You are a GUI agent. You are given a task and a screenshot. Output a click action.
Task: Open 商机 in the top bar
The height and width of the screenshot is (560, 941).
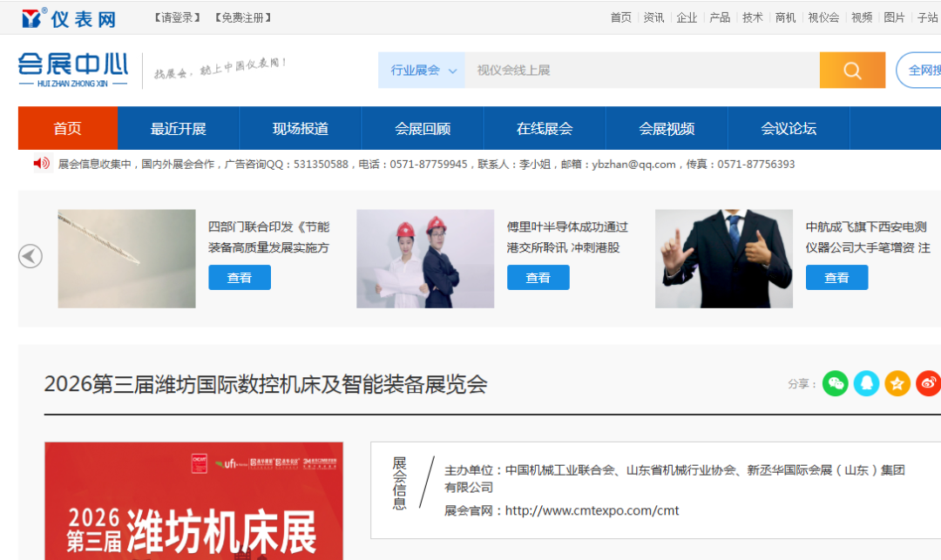click(785, 18)
